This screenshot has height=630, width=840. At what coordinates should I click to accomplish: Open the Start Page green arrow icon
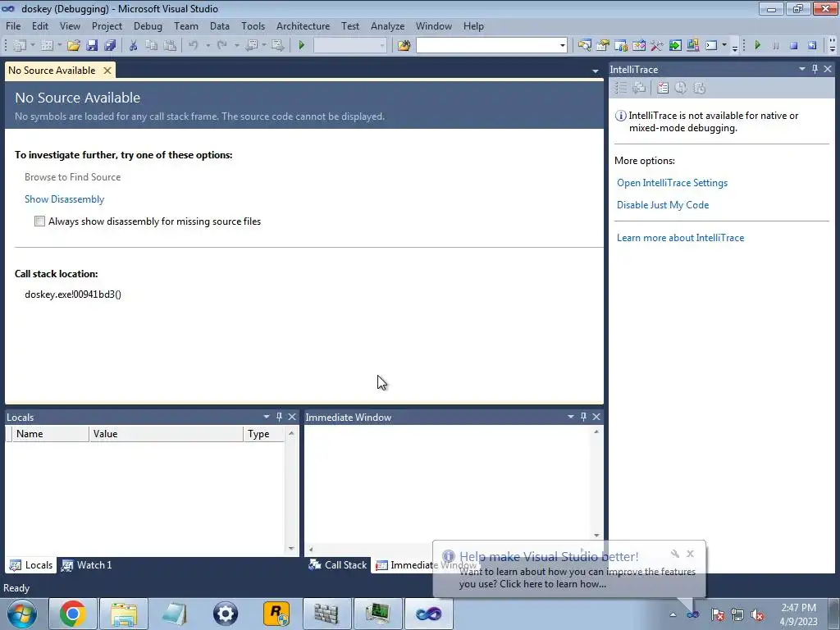click(x=675, y=46)
